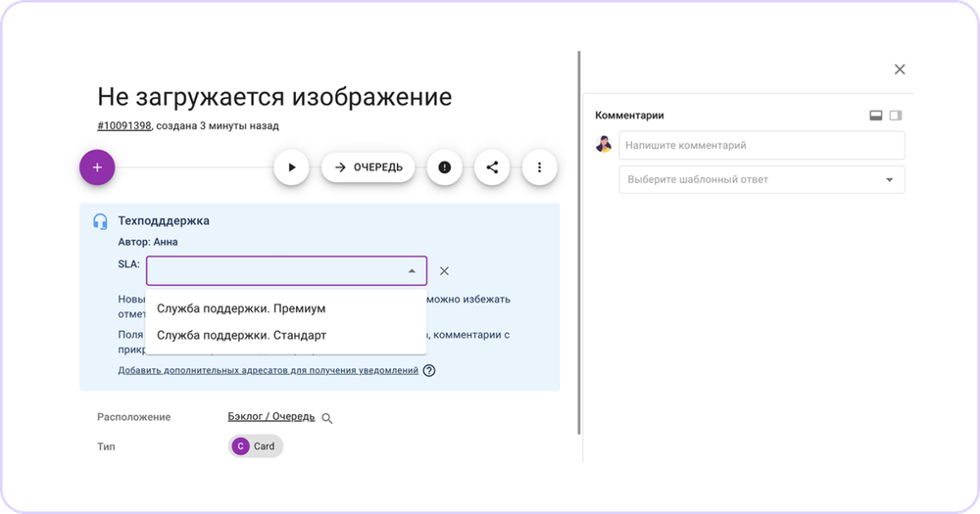This screenshot has height=514, width=980.
Task: Click the Автор: Анна text
Action: (148, 242)
